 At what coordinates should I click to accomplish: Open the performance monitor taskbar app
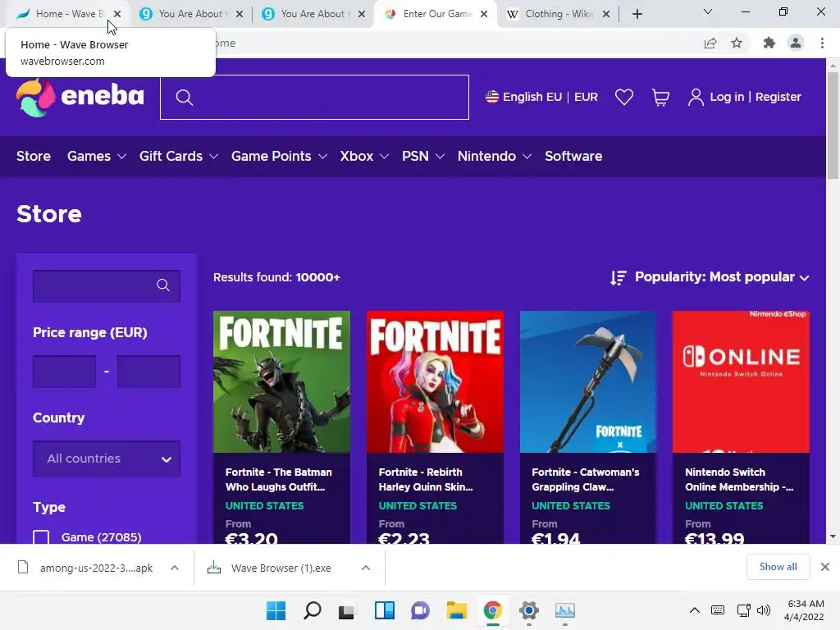tap(564, 610)
